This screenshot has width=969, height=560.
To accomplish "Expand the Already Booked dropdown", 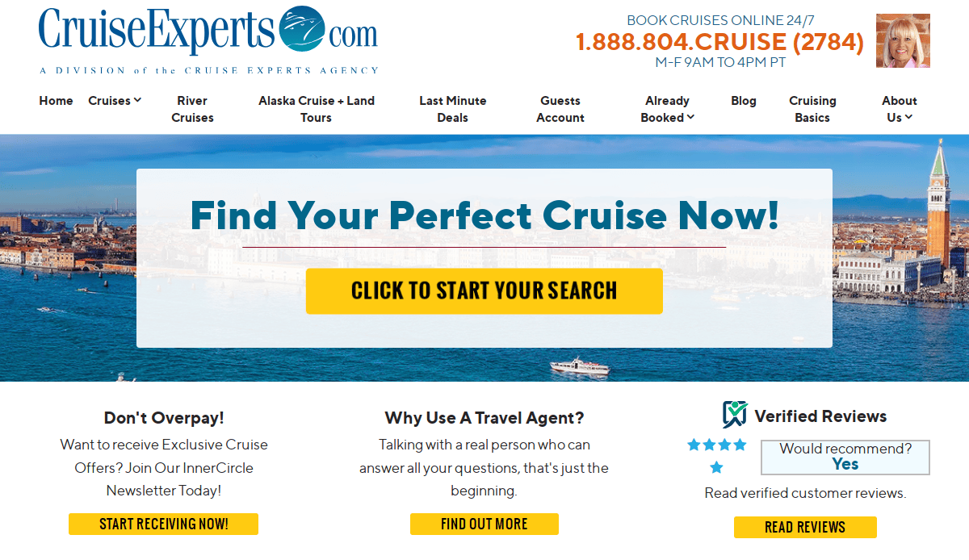I will point(667,109).
